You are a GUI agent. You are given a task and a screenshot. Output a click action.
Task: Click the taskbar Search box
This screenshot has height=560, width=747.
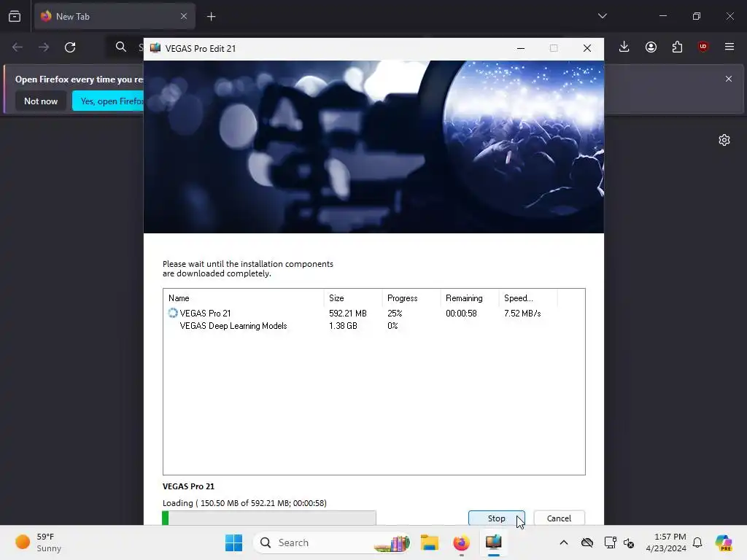click(332, 542)
